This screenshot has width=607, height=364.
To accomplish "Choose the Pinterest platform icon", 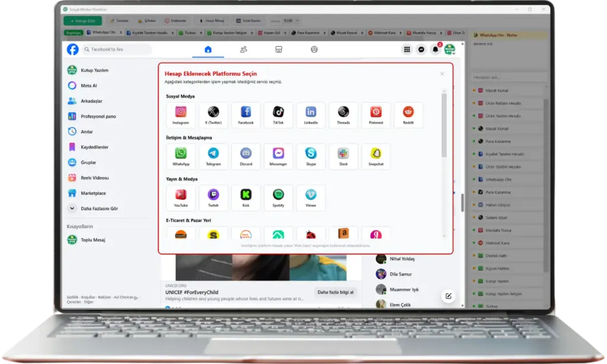I will coord(376,115).
